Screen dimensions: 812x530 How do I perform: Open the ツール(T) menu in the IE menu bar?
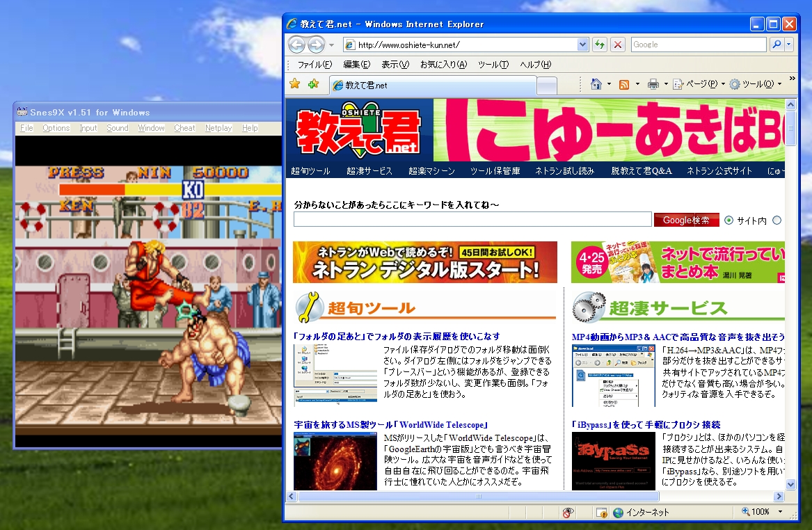[493, 65]
